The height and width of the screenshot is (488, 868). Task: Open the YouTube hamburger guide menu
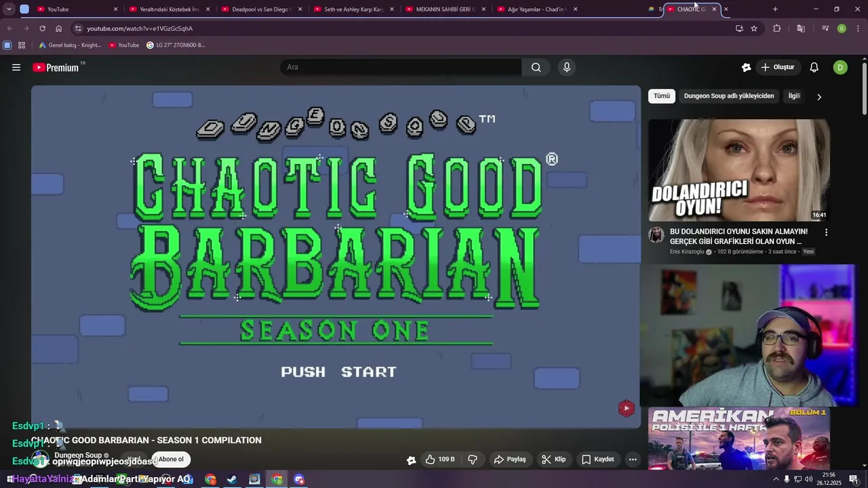pos(16,67)
